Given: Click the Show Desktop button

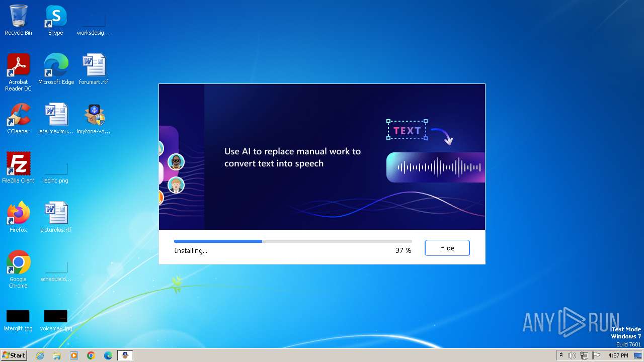Looking at the screenshot, I should (638, 355).
